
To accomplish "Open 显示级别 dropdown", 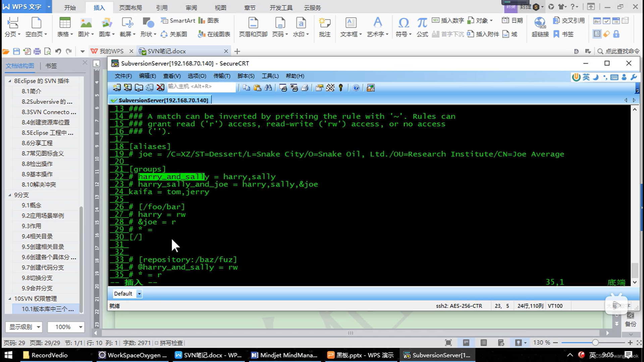I will [x=24, y=327].
